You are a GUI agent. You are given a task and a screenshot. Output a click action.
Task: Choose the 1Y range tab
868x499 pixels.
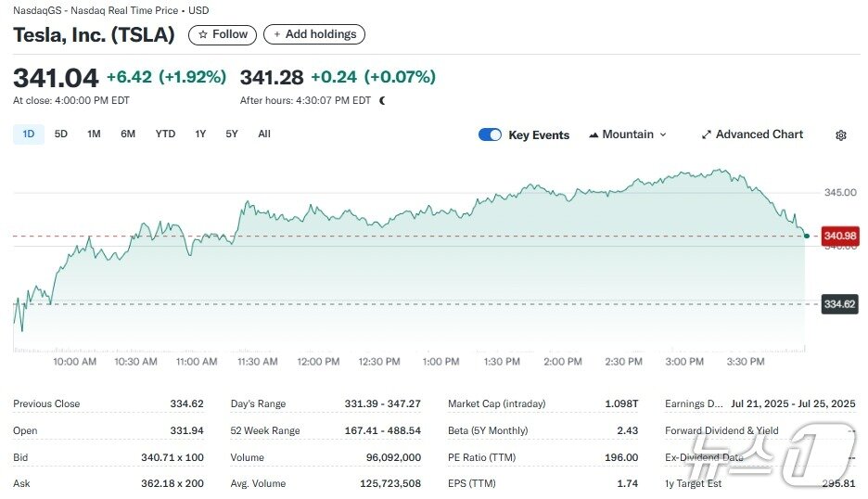click(x=200, y=134)
